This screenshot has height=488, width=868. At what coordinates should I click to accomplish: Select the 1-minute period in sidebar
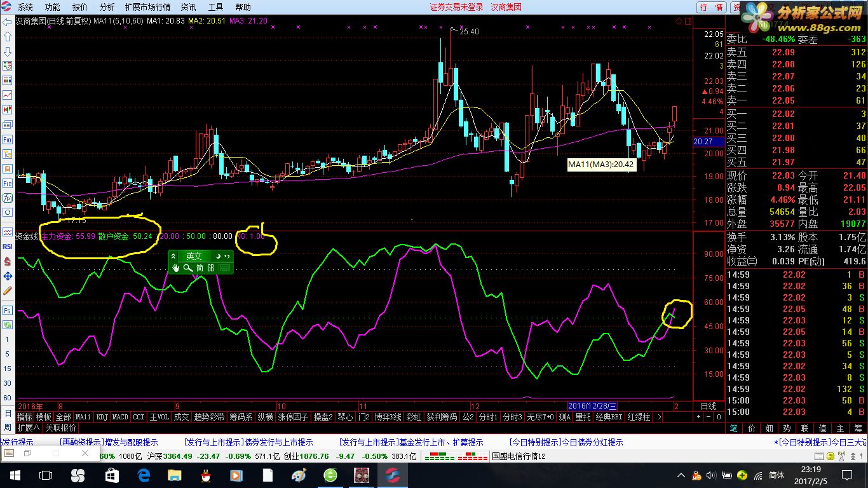(8, 339)
